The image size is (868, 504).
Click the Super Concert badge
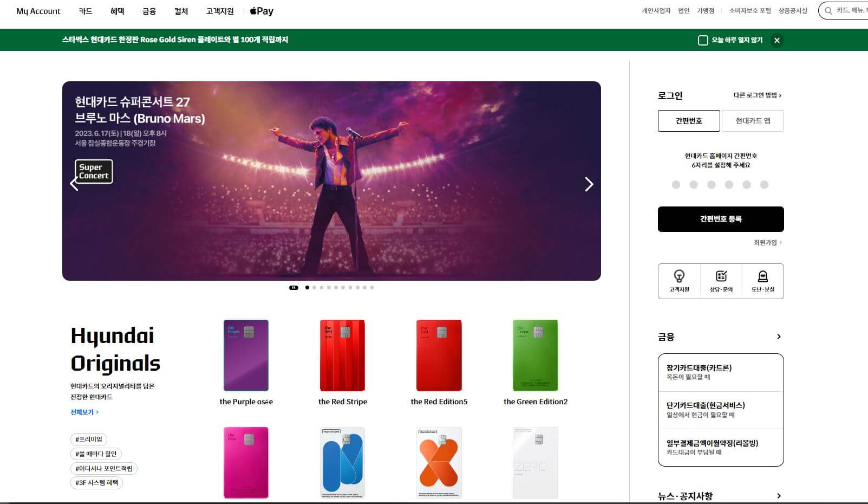tap(94, 171)
